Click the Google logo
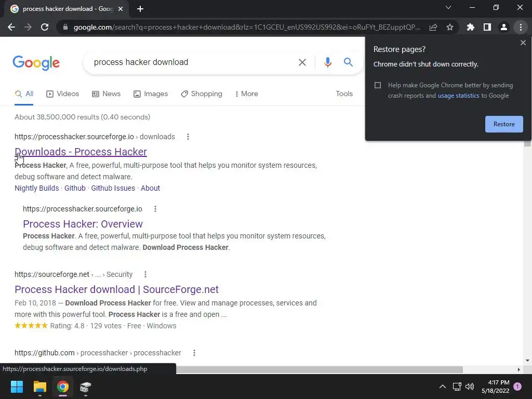Screen dimensions: 532x399 [x=36, y=63]
